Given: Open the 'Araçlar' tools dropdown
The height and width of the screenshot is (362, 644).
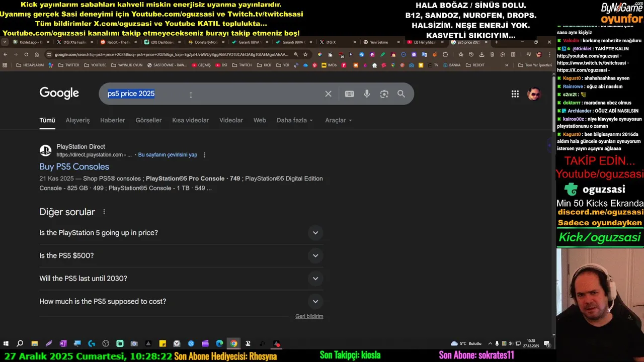Looking at the screenshot, I should click(339, 120).
